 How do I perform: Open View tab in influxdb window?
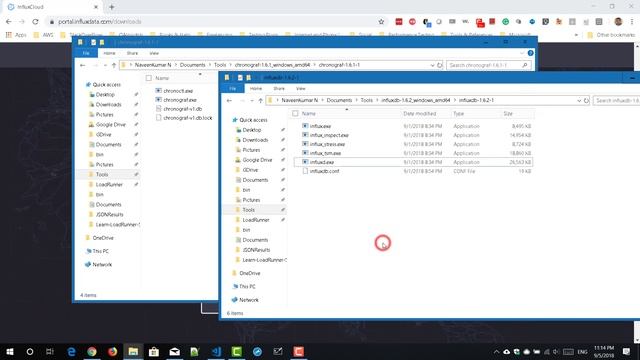[x=301, y=89]
